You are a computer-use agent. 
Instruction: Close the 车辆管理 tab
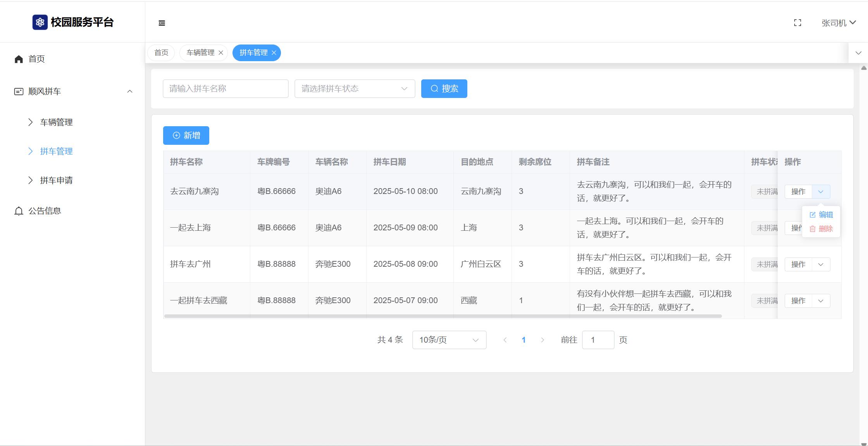tap(221, 53)
